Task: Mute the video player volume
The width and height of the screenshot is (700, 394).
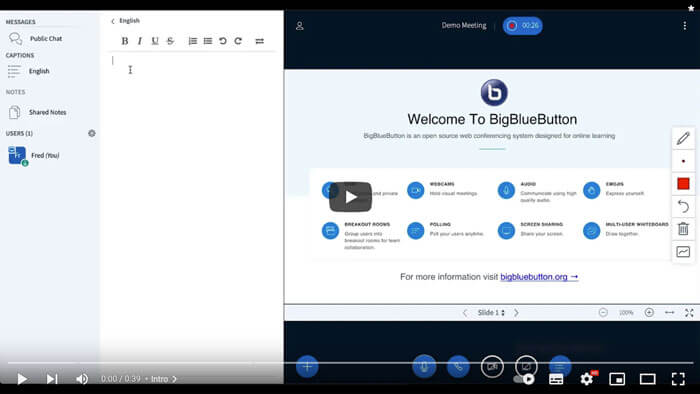Action: pos(82,379)
